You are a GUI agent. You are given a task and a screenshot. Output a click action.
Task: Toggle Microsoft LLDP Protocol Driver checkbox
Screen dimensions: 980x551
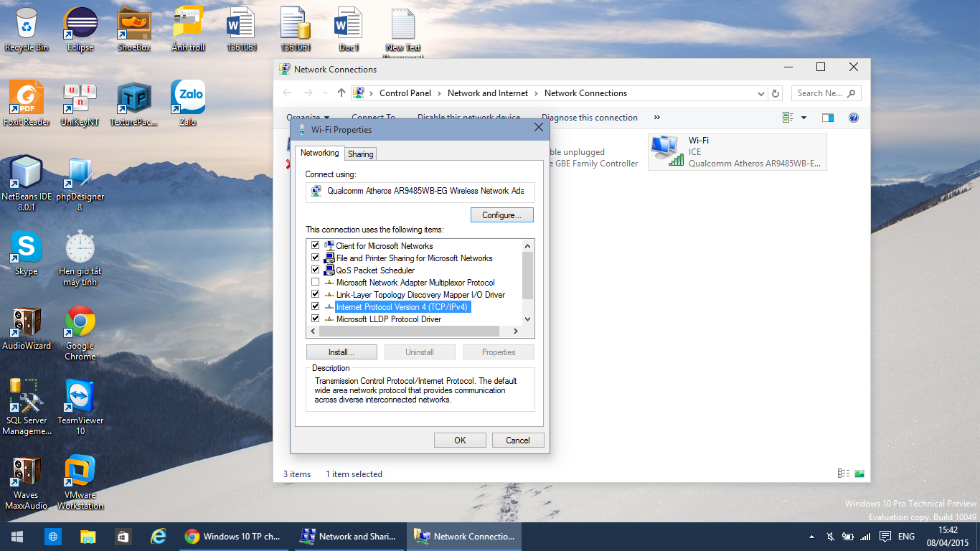tap(315, 319)
